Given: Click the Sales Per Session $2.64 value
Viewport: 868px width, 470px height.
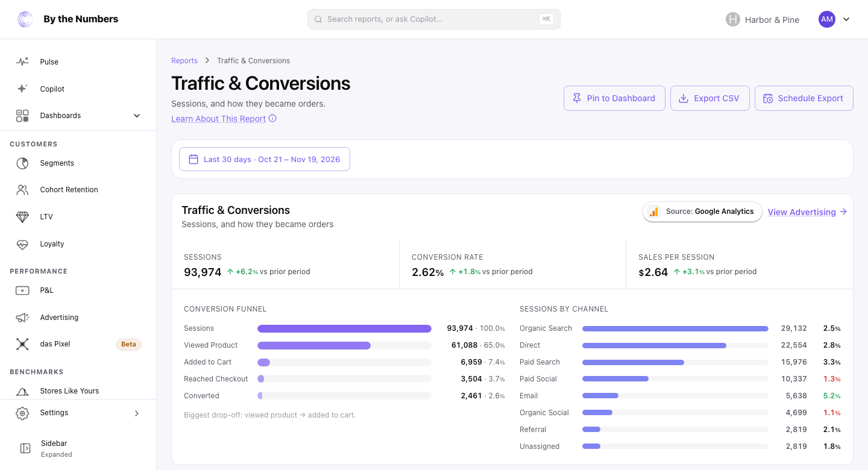Looking at the screenshot, I should (x=653, y=272).
